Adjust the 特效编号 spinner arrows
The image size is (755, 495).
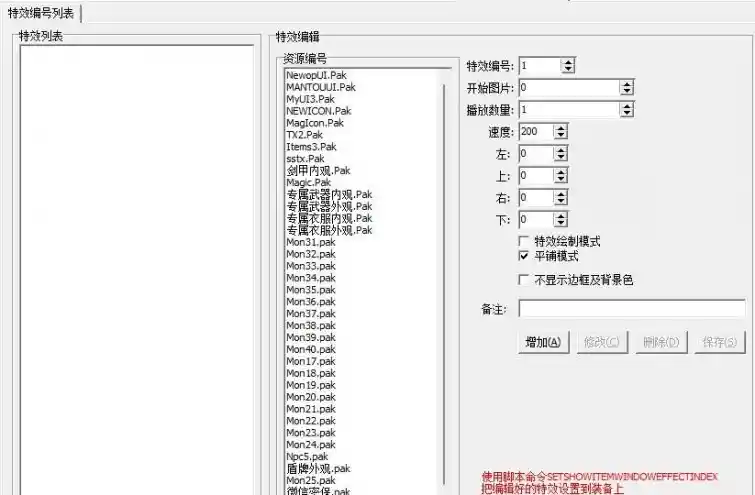568,65
